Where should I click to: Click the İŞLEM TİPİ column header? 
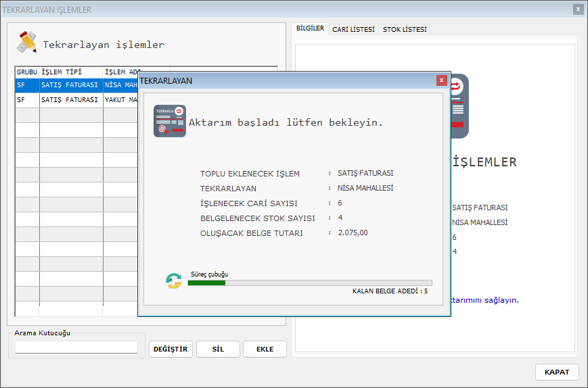(71, 72)
